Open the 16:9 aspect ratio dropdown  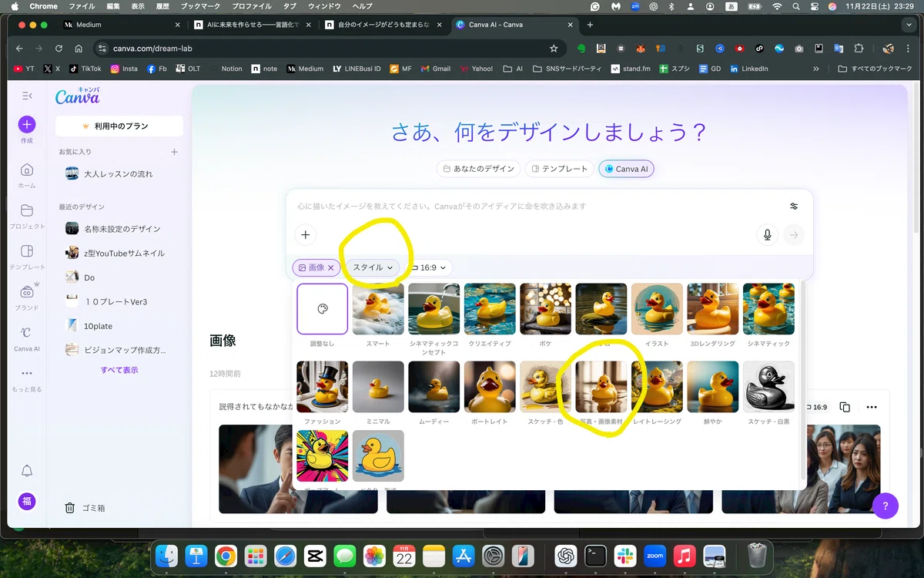pos(429,268)
